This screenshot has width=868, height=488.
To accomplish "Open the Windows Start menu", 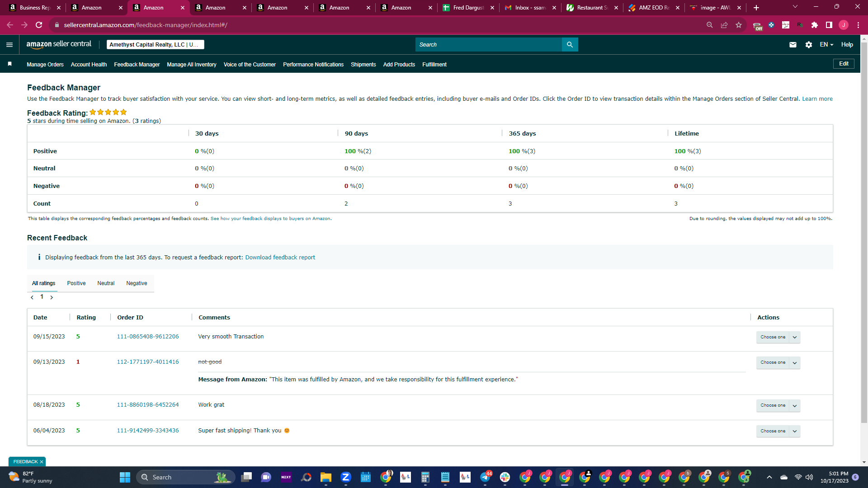I will coord(125,477).
